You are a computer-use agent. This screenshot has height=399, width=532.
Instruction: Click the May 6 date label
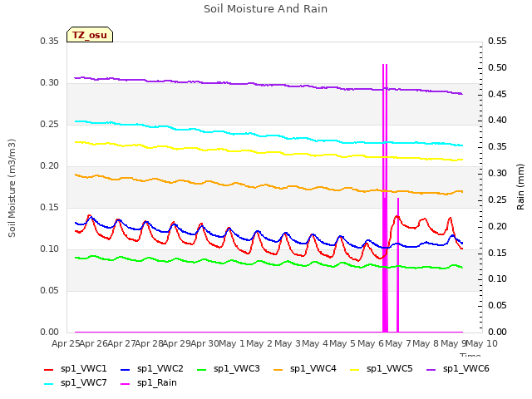coord(371,343)
